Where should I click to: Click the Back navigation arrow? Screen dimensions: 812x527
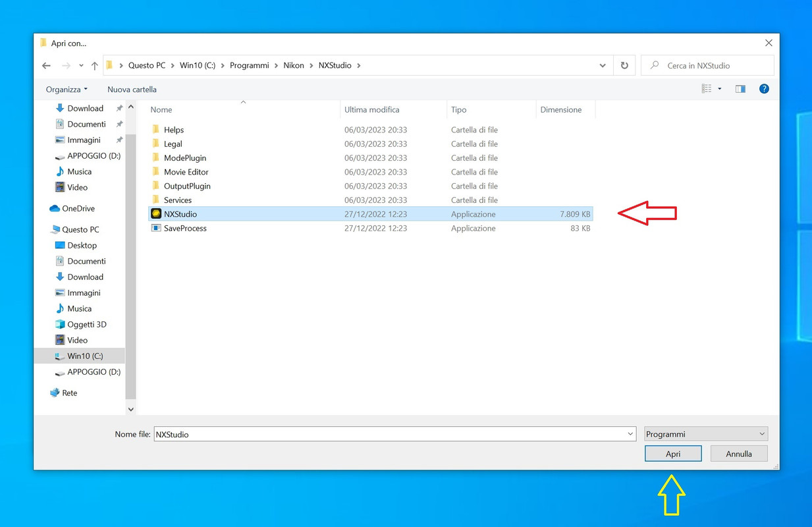(x=46, y=66)
